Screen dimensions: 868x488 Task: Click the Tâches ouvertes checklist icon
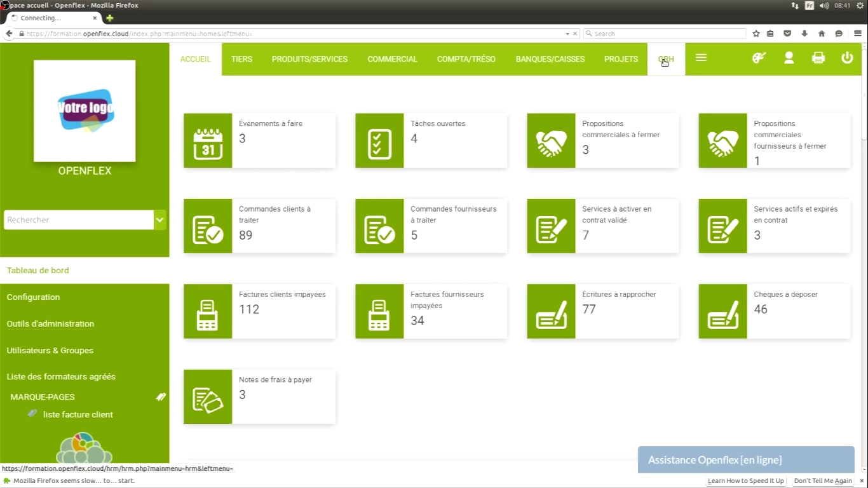379,141
